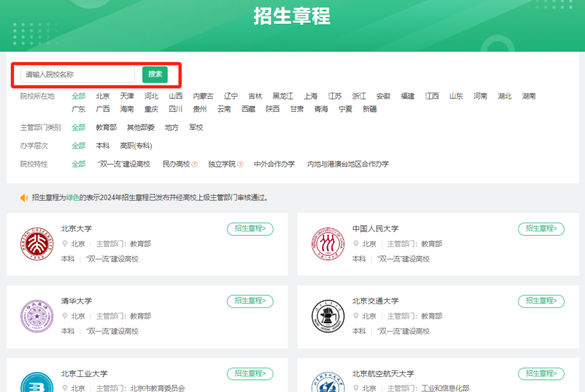Filter schools by location 天津
Viewport: 585px width, 392px height.
pyautogui.click(x=127, y=96)
